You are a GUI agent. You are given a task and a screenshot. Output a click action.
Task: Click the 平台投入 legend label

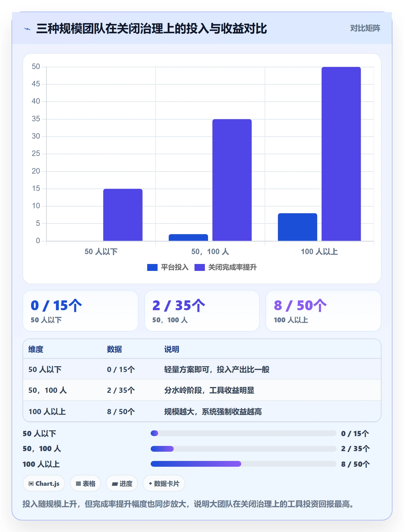pos(175,267)
